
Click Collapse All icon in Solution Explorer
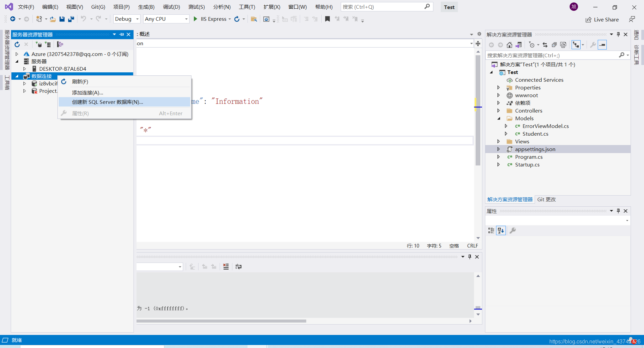pos(554,45)
